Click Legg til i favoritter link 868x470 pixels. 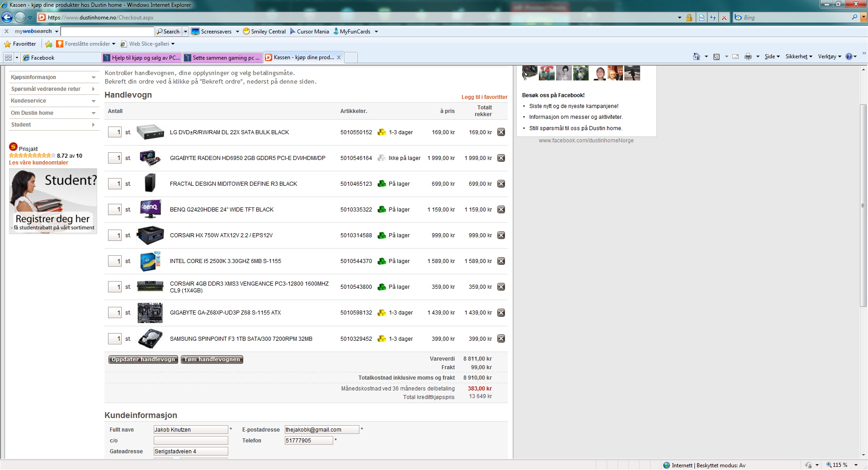pyautogui.click(x=484, y=97)
